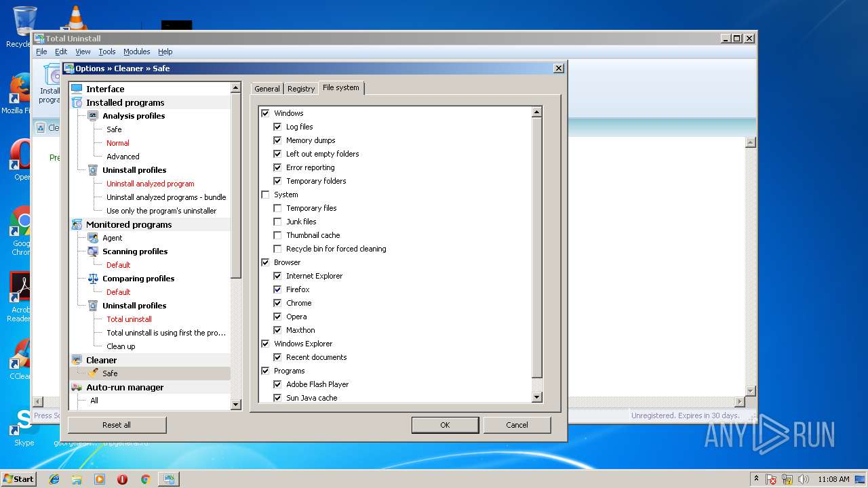Click the Safe cleaner broom icon

pos(93,373)
